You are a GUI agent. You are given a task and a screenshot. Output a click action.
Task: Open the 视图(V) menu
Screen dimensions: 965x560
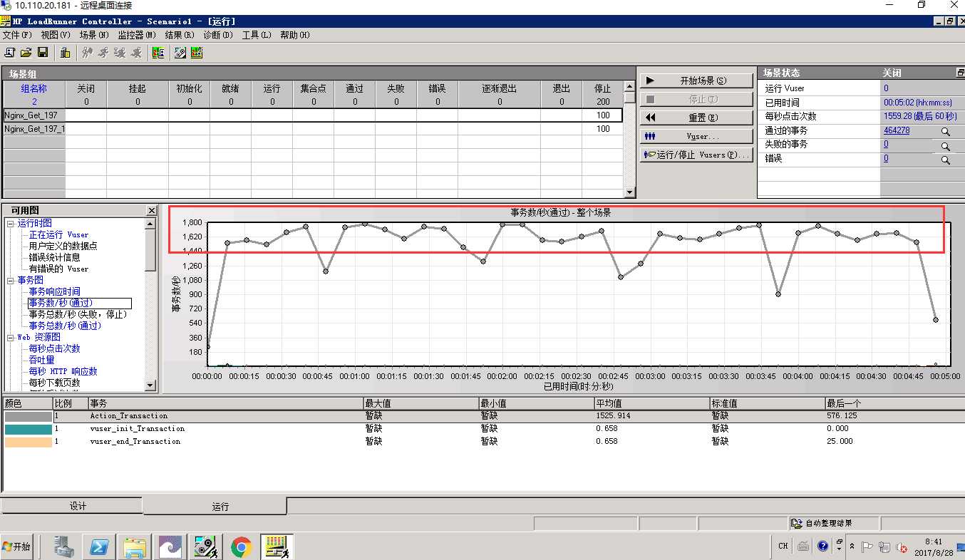(x=56, y=34)
